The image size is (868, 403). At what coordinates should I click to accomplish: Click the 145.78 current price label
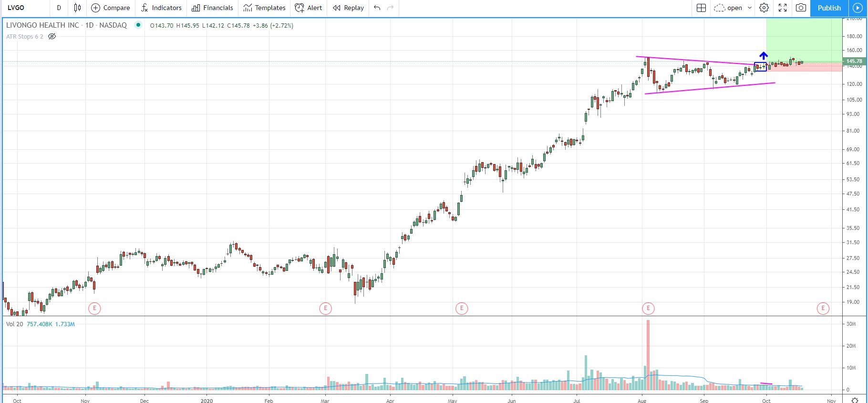[854, 61]
